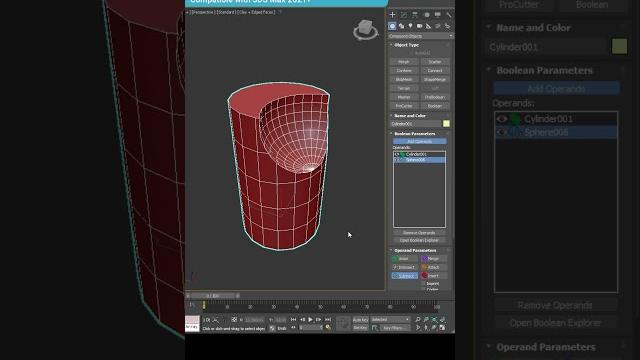Choose the Union operation
Viewport: 640px width, 360px height.
[404, 259]
